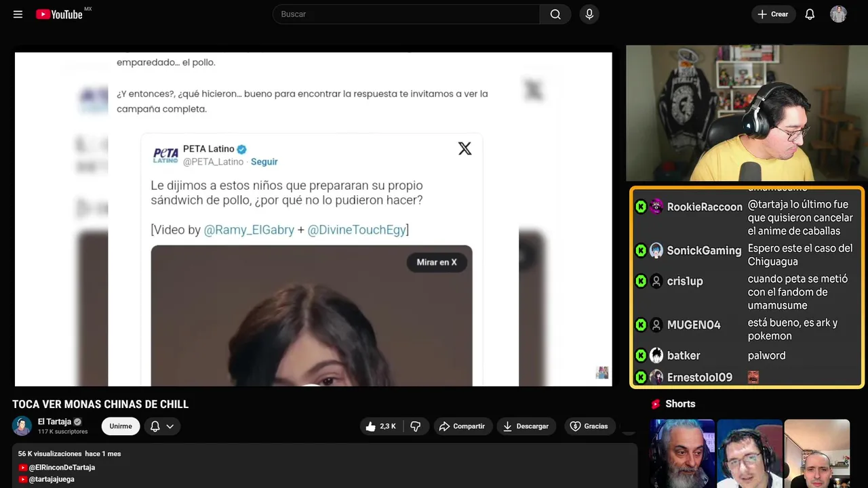Click Ernestolol09 chat avatar
The width and height of the screenshot is (868, 488).
pyautogui.click(x=656, y=377)
